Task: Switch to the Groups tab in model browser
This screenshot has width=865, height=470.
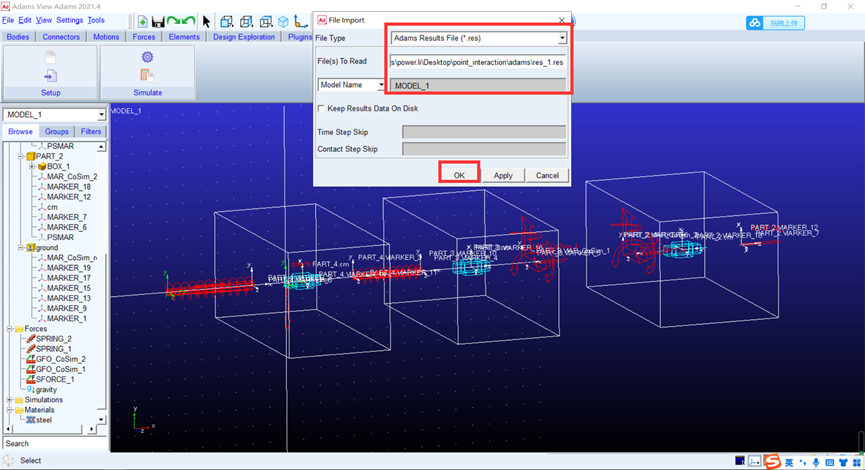Action: pyautogui.click(x=57, y=132)
